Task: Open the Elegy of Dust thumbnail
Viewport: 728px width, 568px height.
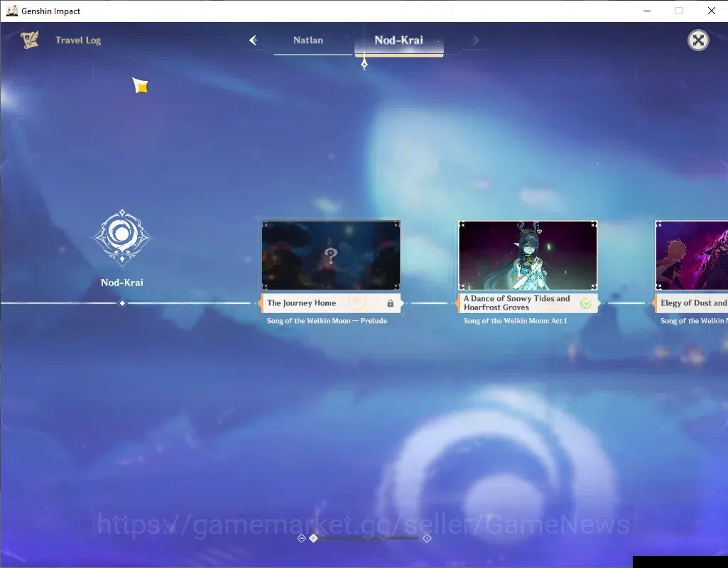Action: (x=692, y=255)
